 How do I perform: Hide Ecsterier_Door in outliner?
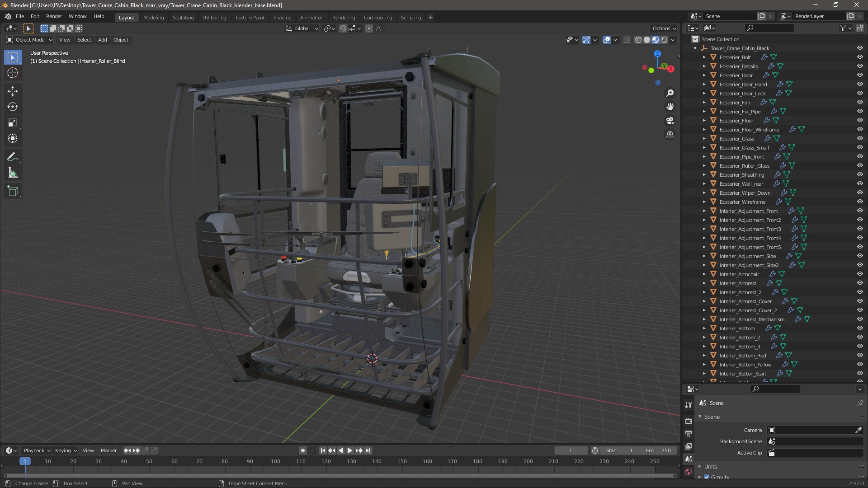point(860,75)
